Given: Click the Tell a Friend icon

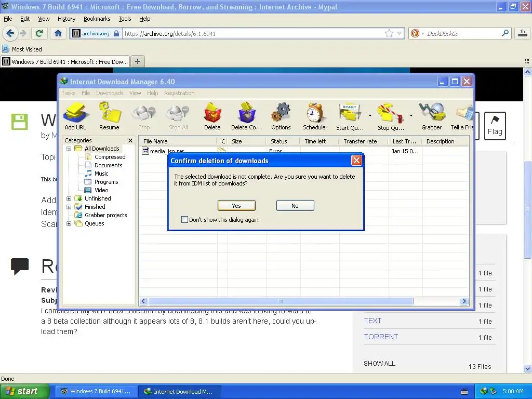Looking at the screenshot, I should pyautogui.click(x=462, y=116).
